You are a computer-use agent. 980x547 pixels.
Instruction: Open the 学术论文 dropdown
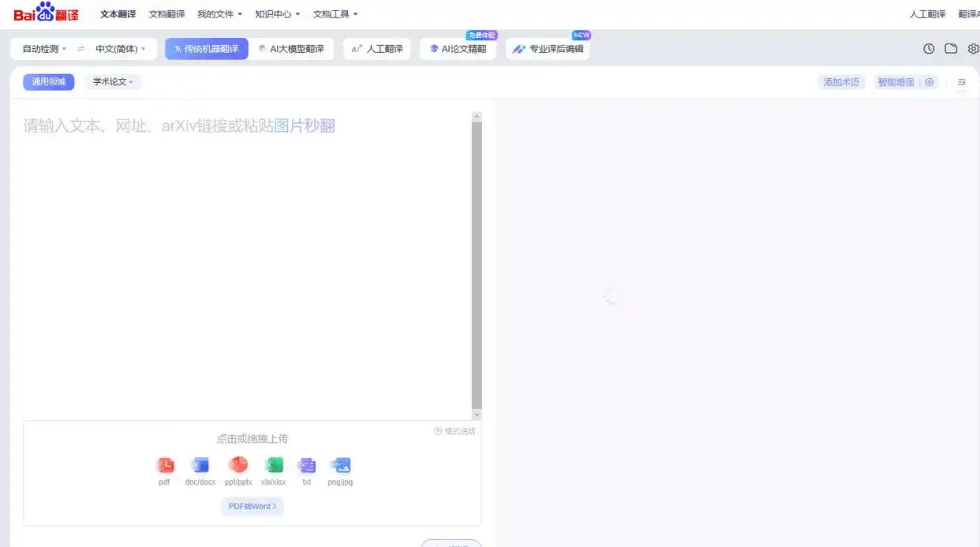(x=111, y=81)
